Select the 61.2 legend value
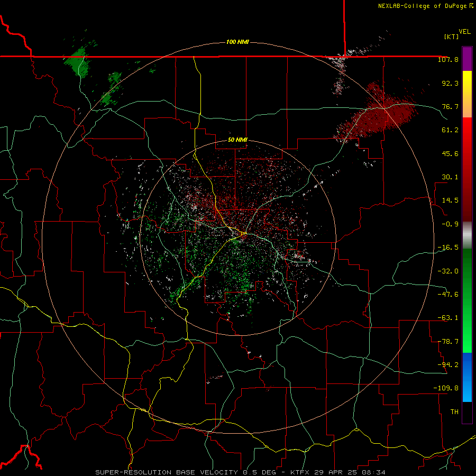This screenshot has width=476, height=476. pos(450,130)
